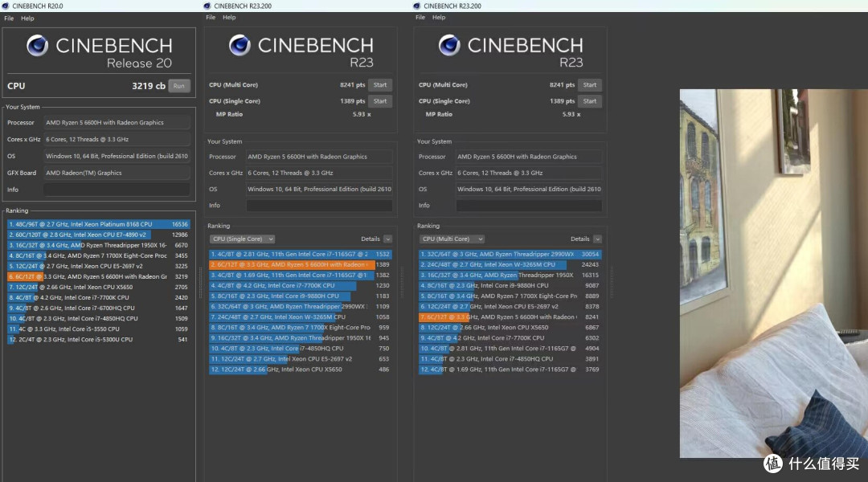Open File menu in right R23 window

click(420, 17)
